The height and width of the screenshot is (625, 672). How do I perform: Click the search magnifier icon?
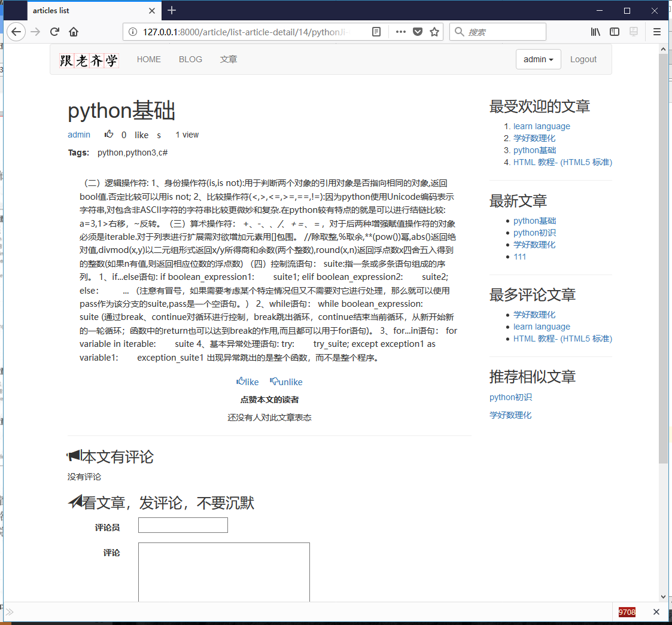point(459,32)
